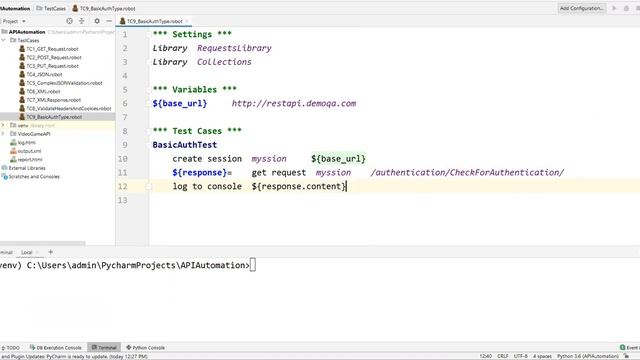Click the CRLF line separator status
The image size is (640, 360).
pyautogui.click(x=503, y=356)
